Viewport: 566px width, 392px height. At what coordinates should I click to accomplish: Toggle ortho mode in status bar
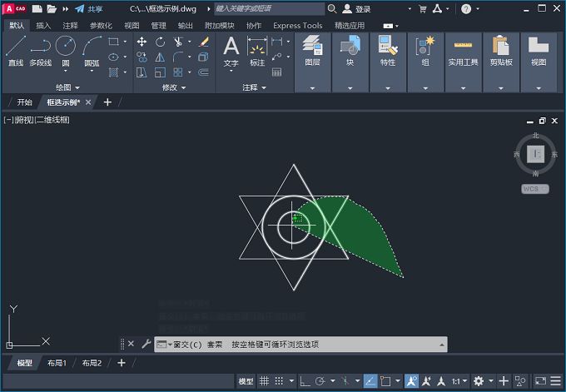click(x=305, y=381)
